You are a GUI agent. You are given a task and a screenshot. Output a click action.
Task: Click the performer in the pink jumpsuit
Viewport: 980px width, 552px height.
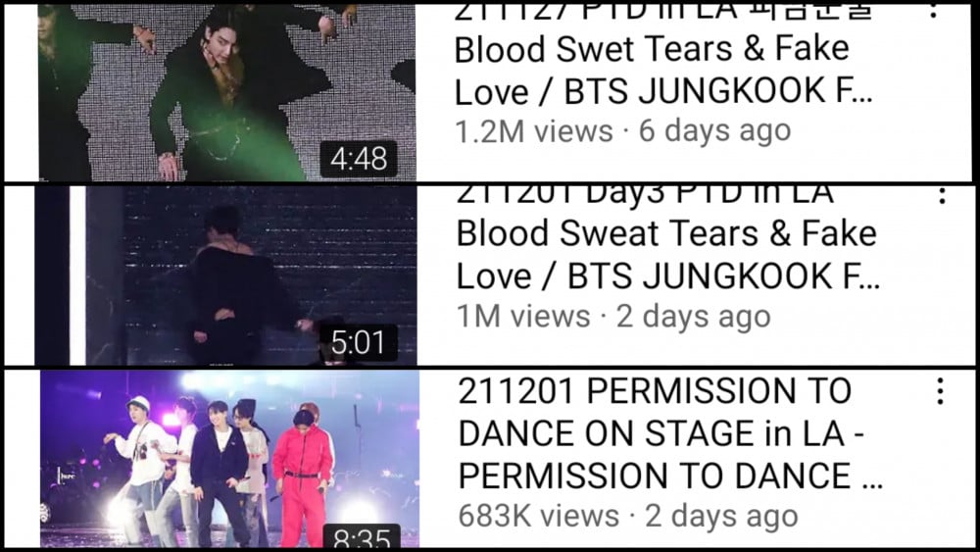coord(304,476)
